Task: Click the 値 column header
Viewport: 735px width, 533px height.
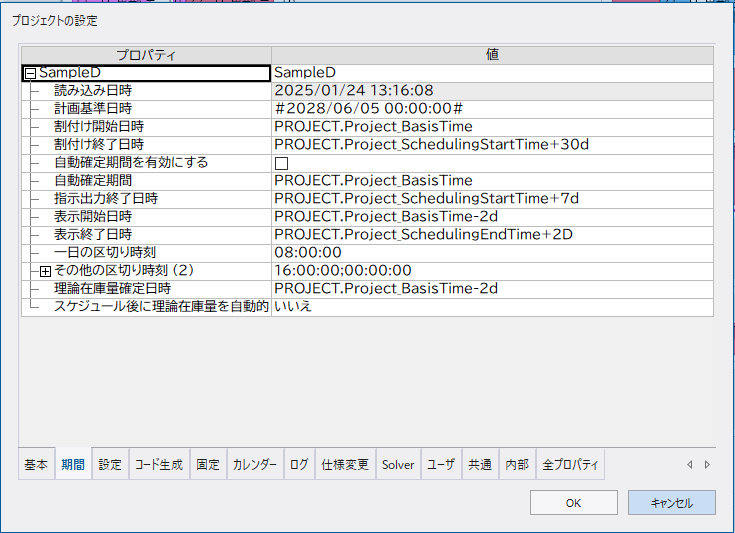Action: pos(492,55)
